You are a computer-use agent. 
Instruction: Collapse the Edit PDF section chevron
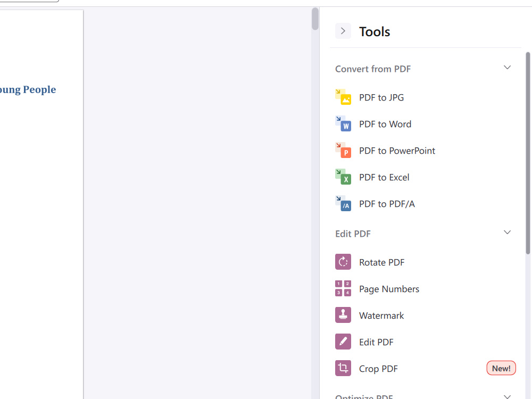click(x=507, y=232)
